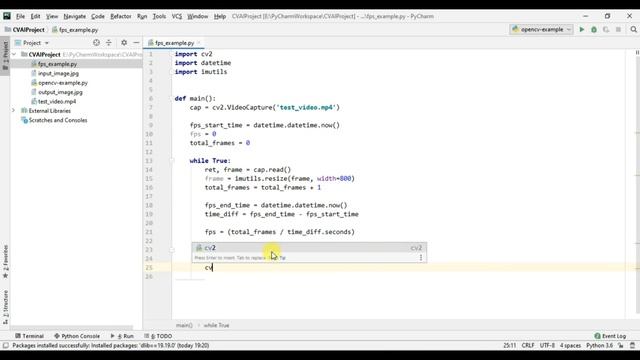Click the 25:11 line-column indicator
Screen dimensions: 640x360
pyautogui.click(x=509, y=345)
